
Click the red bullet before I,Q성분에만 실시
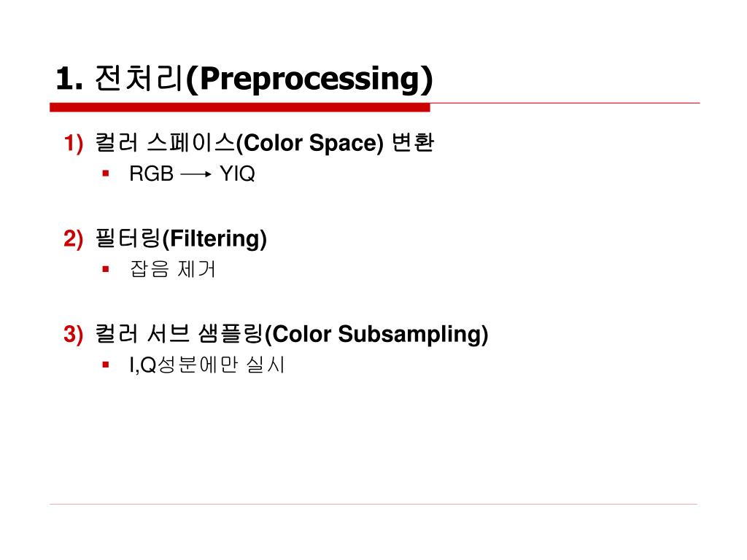(x=106, y=365)
